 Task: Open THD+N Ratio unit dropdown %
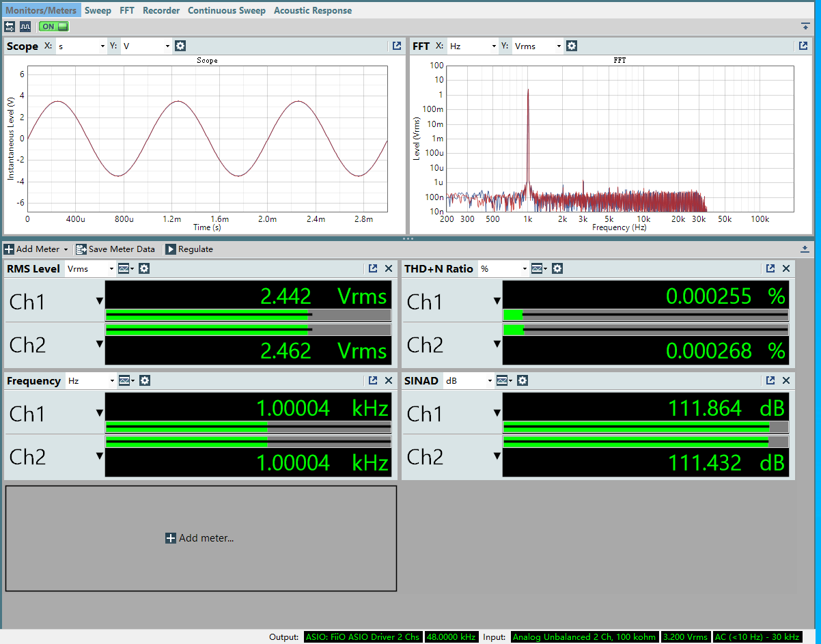tap(503, 268)
